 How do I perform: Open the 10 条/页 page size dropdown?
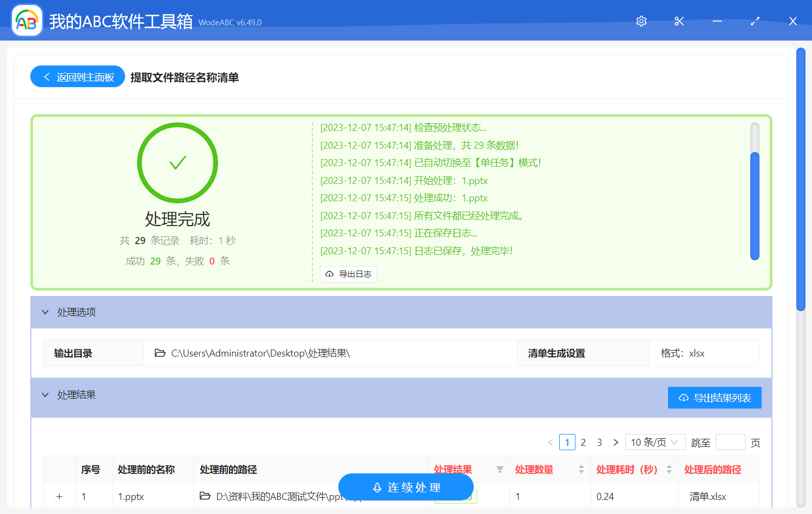click(655, 442)
